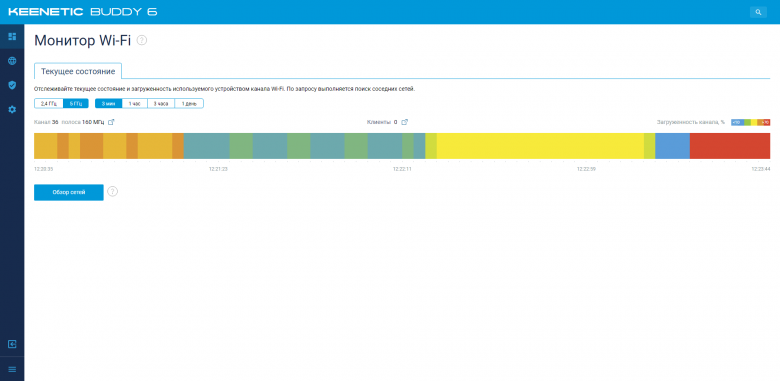Click the 12:22:59 time label

coord(586,169)
